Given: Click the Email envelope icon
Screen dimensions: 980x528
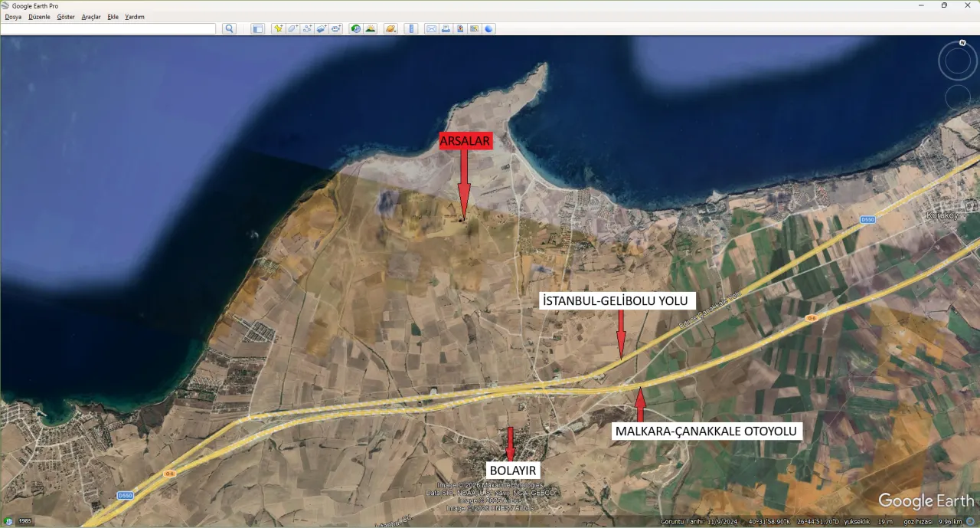Looking at the screenshot, I should 431,29.
